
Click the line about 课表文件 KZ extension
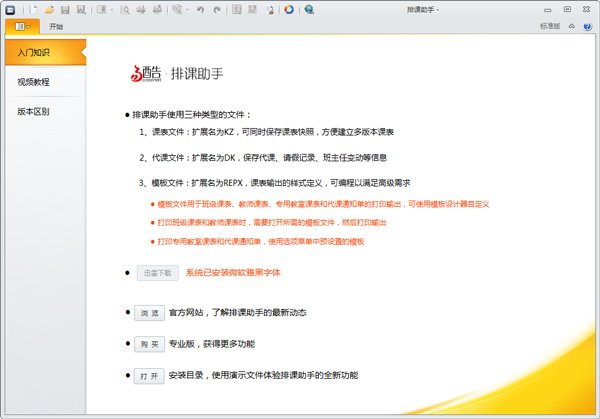266,132
